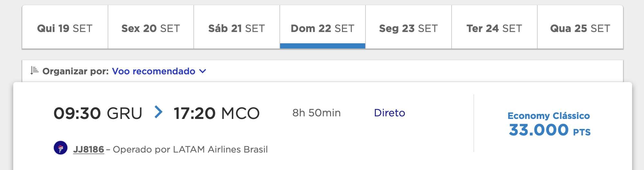Open the JJ8186 flight number link
The height and width of the screenshot is (170, 644).
(x=89, y=149)
